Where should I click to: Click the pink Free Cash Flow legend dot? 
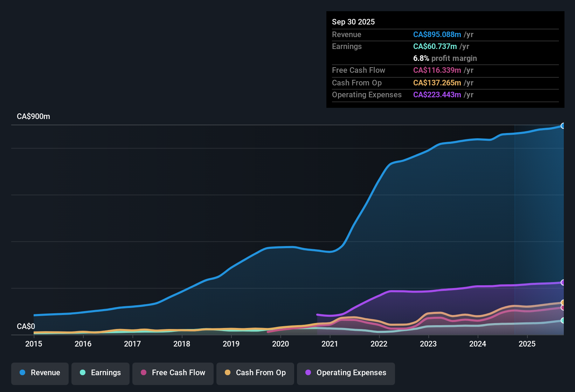[144, 373]
